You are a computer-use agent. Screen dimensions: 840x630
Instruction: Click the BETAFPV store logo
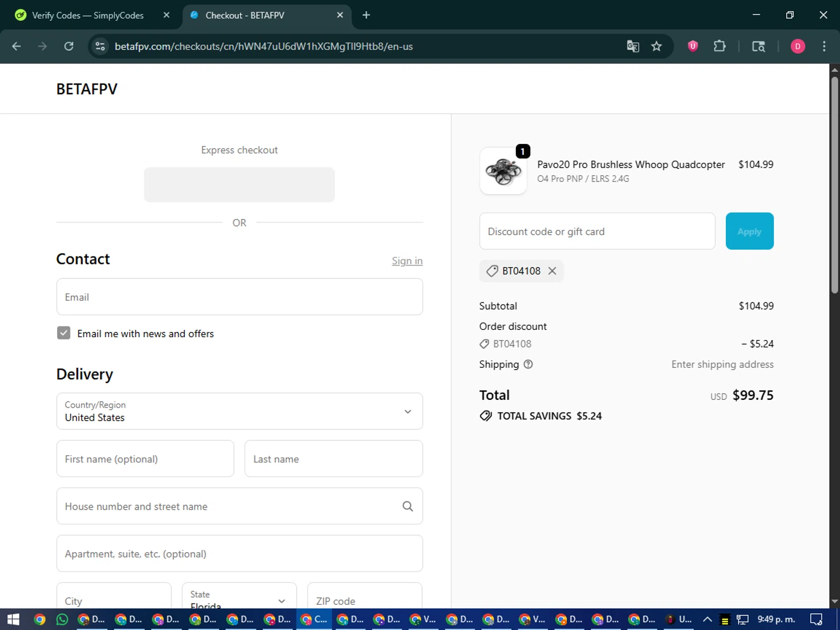coord(87,89)
